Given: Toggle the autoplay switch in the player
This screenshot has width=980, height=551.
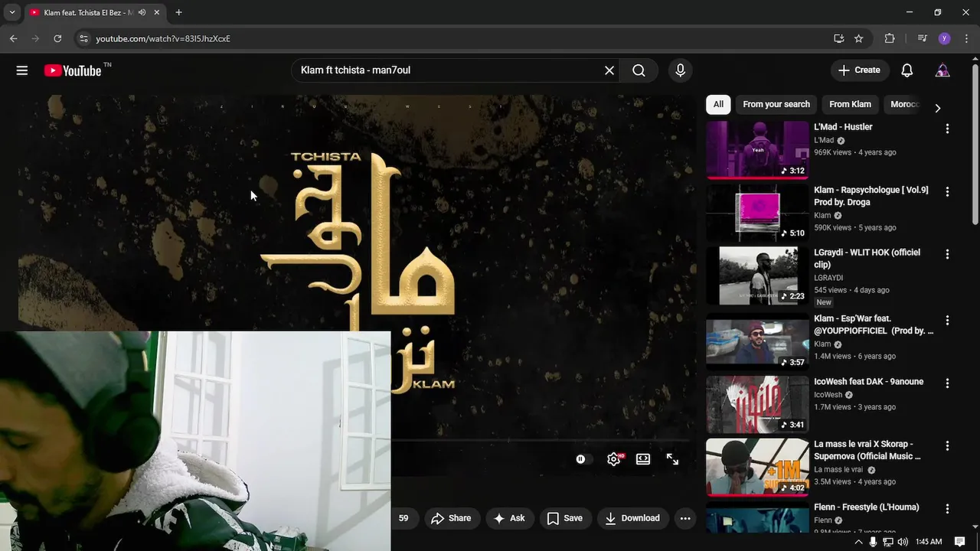Looking at the screenshot, I should 583,459.
